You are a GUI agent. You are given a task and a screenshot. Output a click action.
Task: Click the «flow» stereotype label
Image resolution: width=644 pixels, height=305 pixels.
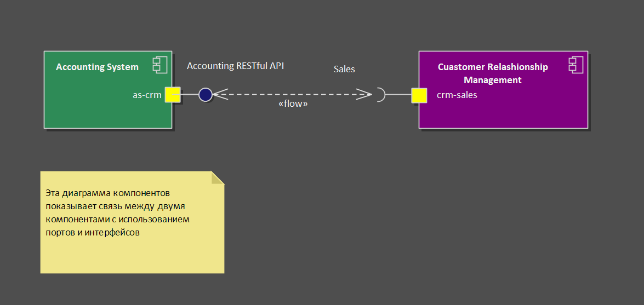pyautogui.click(x=293, y=103)
